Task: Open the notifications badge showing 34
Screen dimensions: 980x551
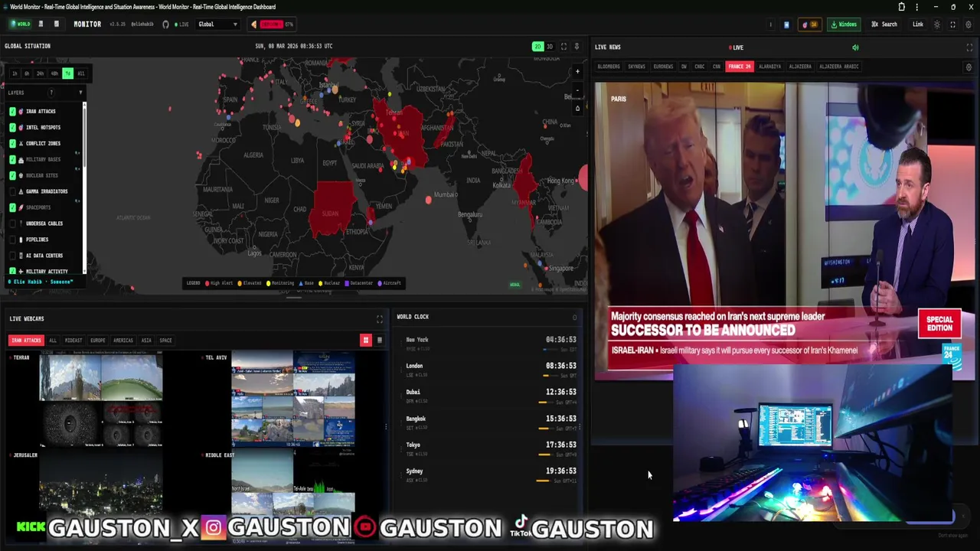Action: [x=809, y=24]
